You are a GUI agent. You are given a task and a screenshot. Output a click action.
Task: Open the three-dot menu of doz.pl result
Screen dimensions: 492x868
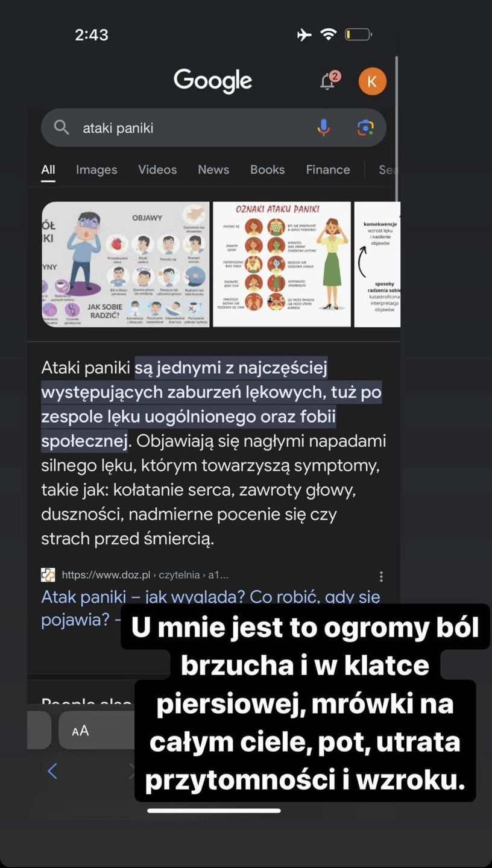click(x=381, y=576)
